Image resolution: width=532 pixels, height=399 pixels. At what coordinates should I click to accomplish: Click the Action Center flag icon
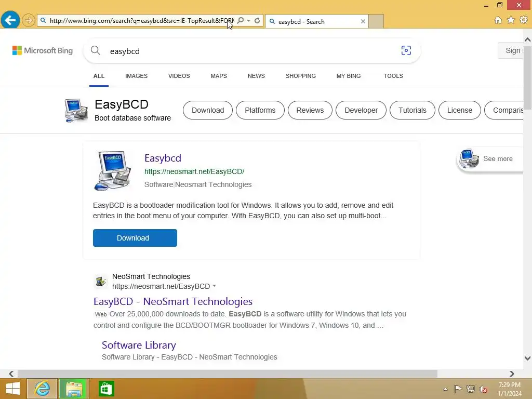pyautogui.click(x=458, y=389)
